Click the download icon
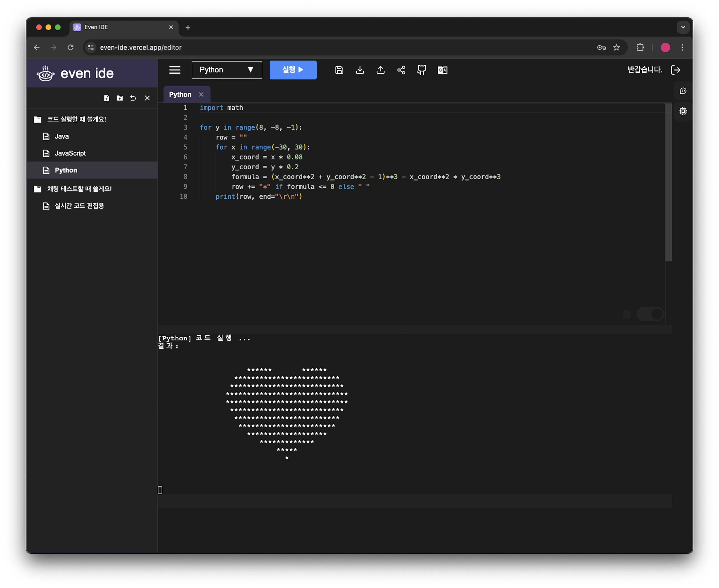Viewport: 719px width, 588px height. pos(360,70)
